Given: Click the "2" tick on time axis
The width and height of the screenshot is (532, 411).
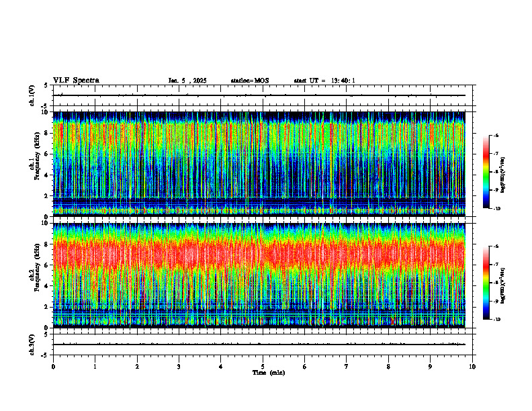Looking at the screenshot, I should 137,367.
